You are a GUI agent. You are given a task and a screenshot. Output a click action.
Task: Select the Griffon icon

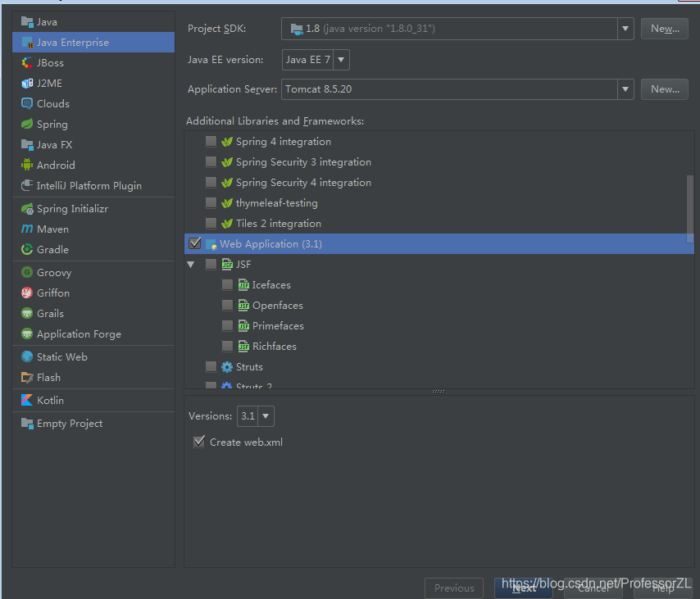point(27,293)
